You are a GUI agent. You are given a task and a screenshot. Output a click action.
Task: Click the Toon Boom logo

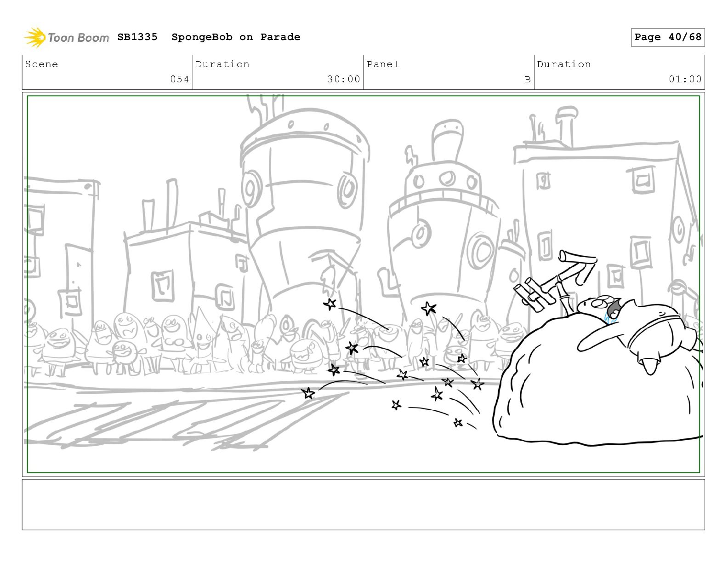pyautogui.click(x=67, y=37)
